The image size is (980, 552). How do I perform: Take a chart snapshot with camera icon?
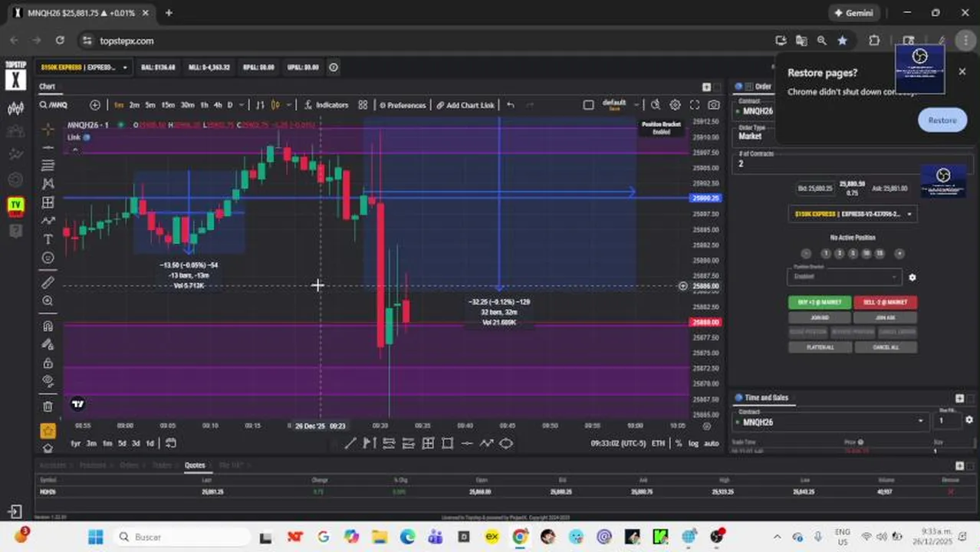tap(714, 105)
